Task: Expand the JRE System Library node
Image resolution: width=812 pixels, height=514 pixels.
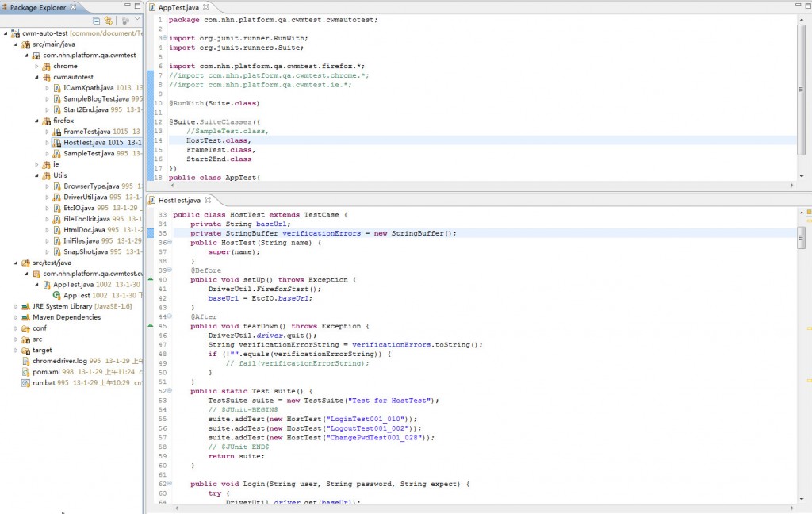Action: pos(16,307)
